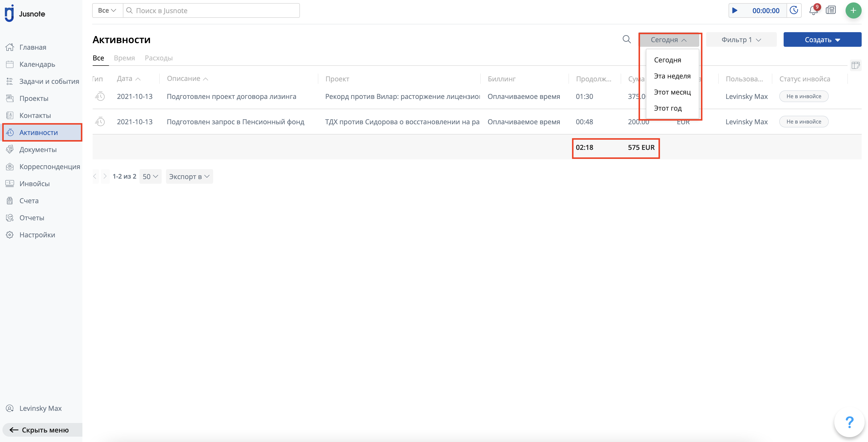Open the Экспорт в dropdown
This screenshot has height=442, width=868.
click(x=189, y=176)
